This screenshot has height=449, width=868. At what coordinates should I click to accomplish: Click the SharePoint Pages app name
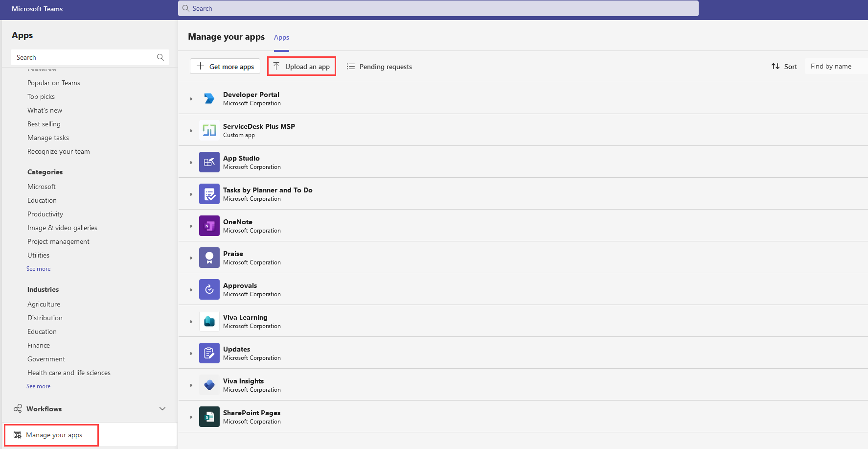pos(251,413)
